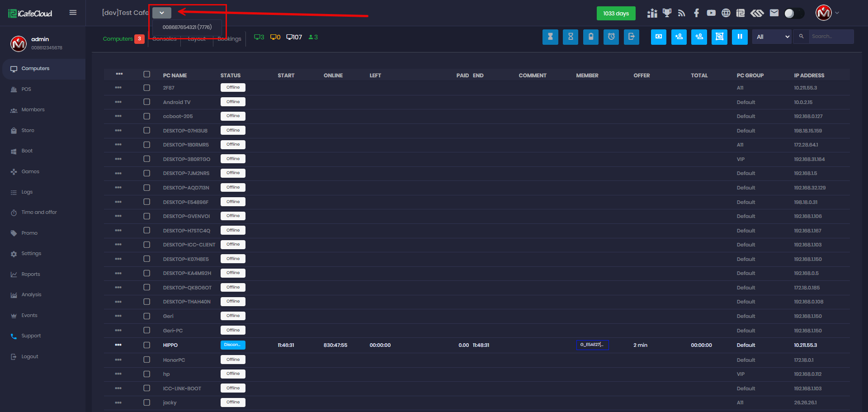Toggle the dark mode switch

point(794,13)
